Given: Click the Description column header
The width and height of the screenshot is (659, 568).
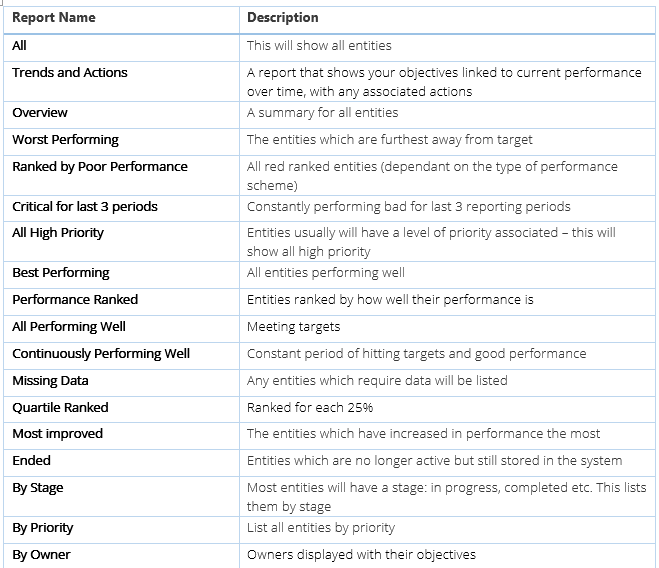Looking at the screenshot, I should (283, 18).
